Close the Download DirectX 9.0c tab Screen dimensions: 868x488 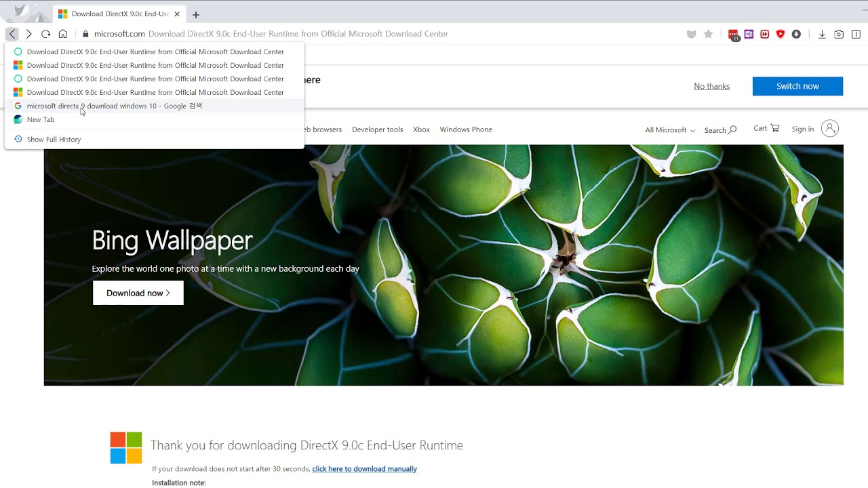177,14
